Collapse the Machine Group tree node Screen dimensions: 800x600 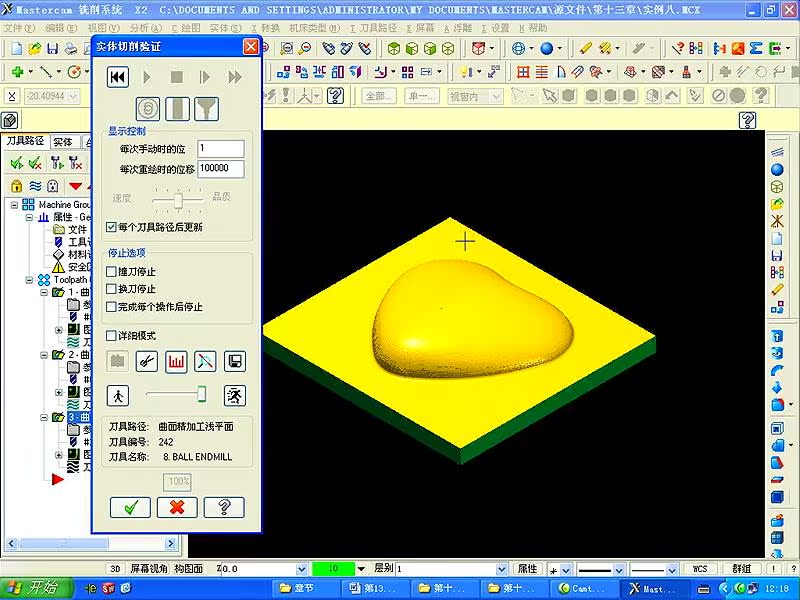click(14, 205)
